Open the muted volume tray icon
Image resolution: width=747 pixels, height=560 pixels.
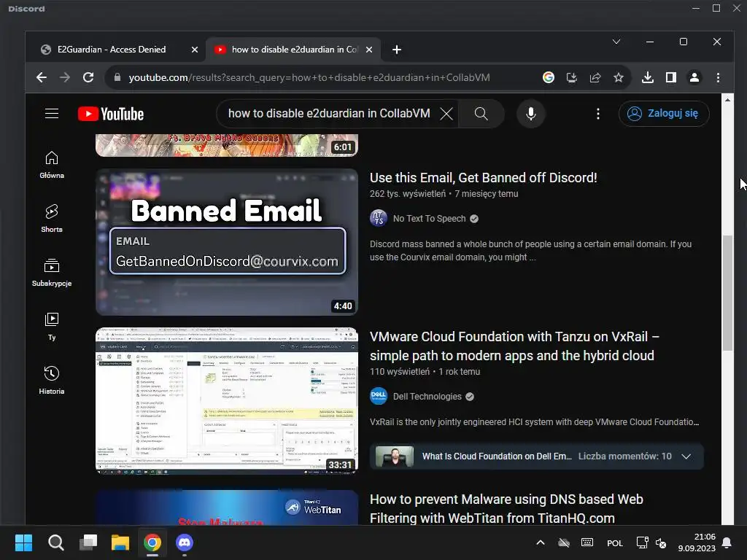point(661,542)
